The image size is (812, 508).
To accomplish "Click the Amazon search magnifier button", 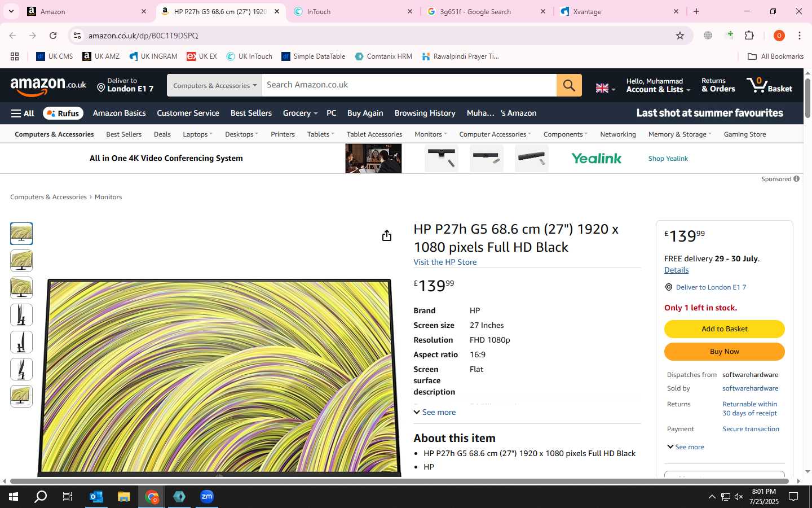I will (x=569, y=85).
